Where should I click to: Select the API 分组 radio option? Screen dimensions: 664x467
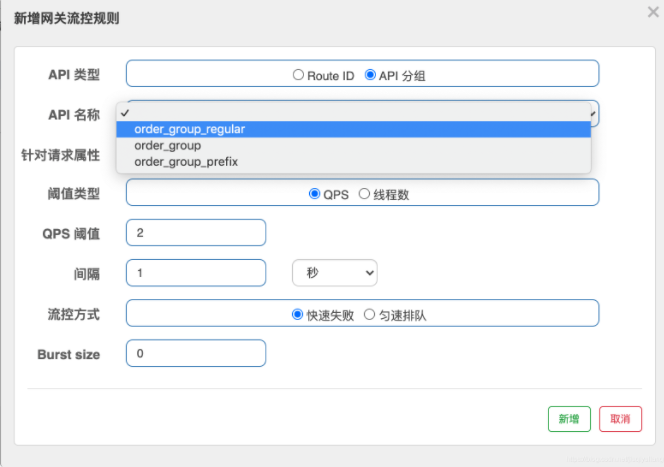[370, 75]
